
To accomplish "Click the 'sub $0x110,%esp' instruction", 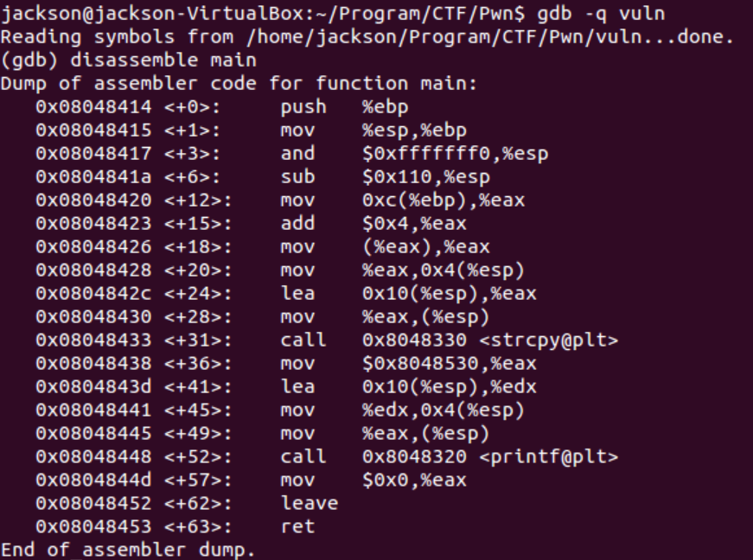I will [x=385, y=177].
